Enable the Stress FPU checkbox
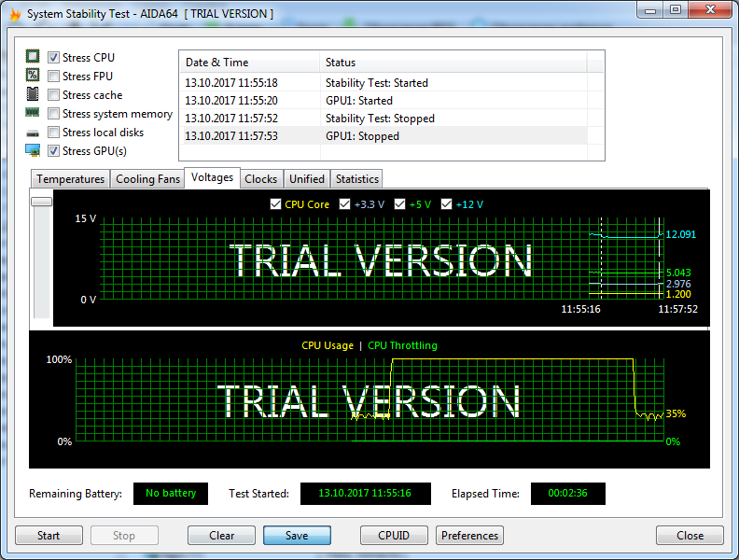The height and width of the screenshot is (560, 739). point(54,77)
